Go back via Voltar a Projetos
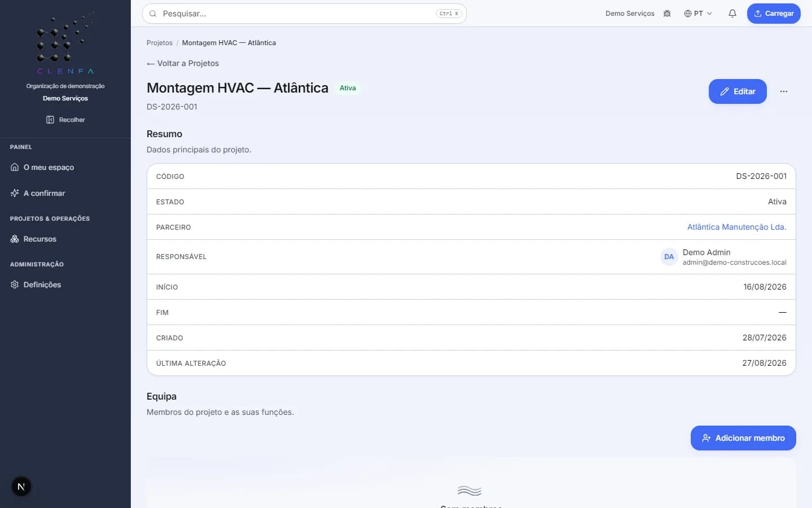812x508 pixels. coord(183,63)
